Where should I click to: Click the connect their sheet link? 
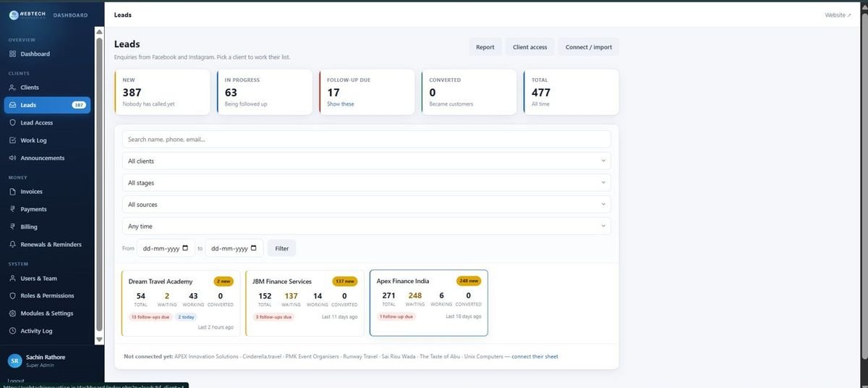point(535,357)
